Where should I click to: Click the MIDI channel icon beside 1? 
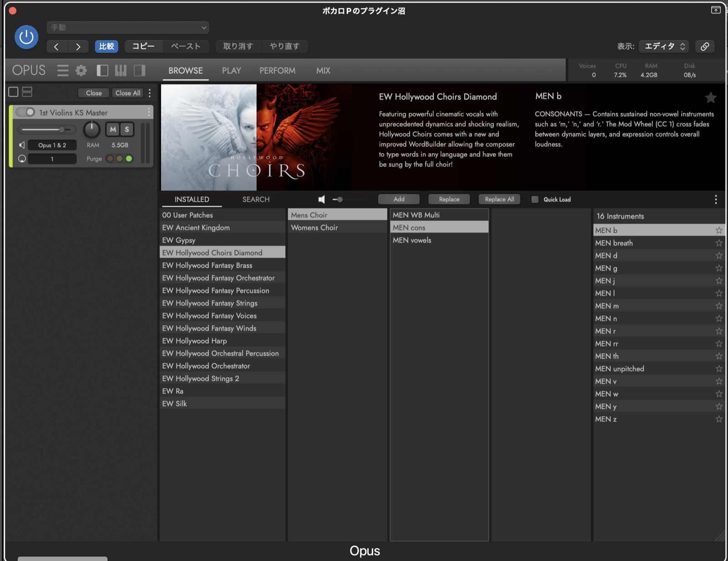[x=22, y=158]
